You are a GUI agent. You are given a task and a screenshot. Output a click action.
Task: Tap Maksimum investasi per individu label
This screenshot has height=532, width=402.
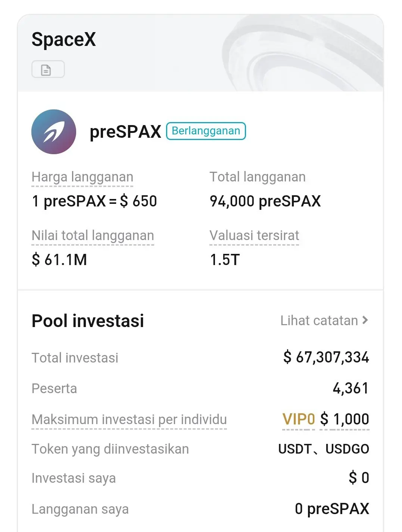pos(129,419)
